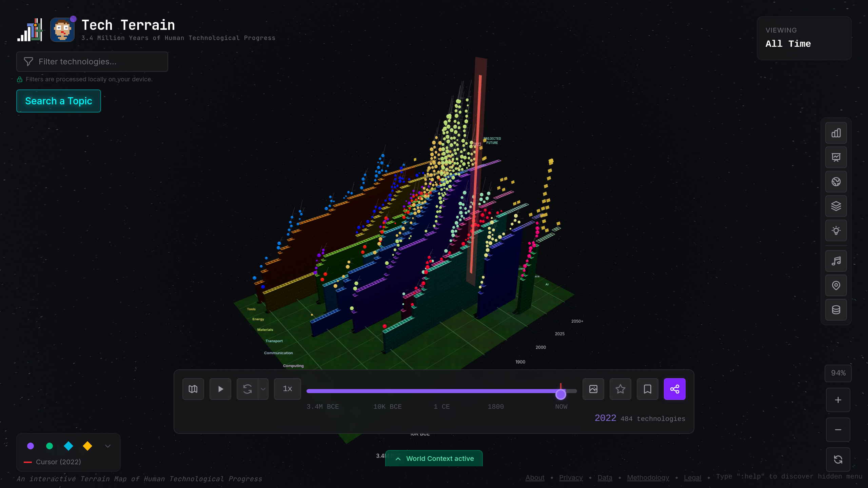Open the bar chart stats panel
This screenshot has height=488, width=868.
coord(836,133)
